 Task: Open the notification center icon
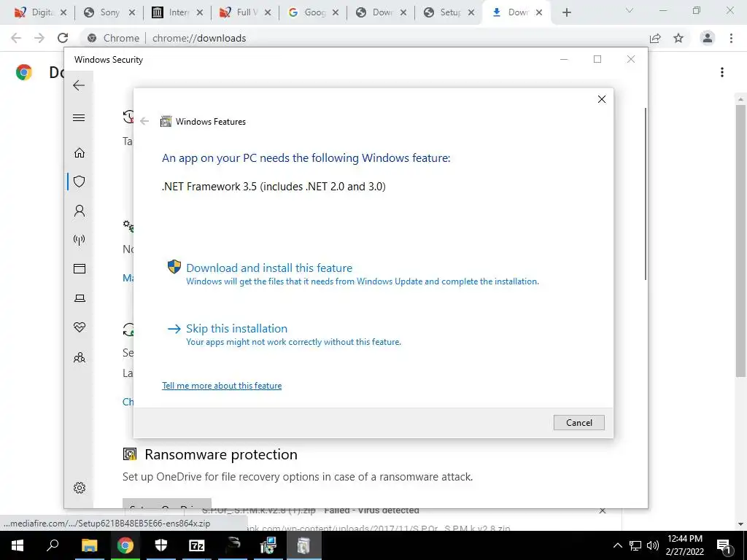point(723,546)
